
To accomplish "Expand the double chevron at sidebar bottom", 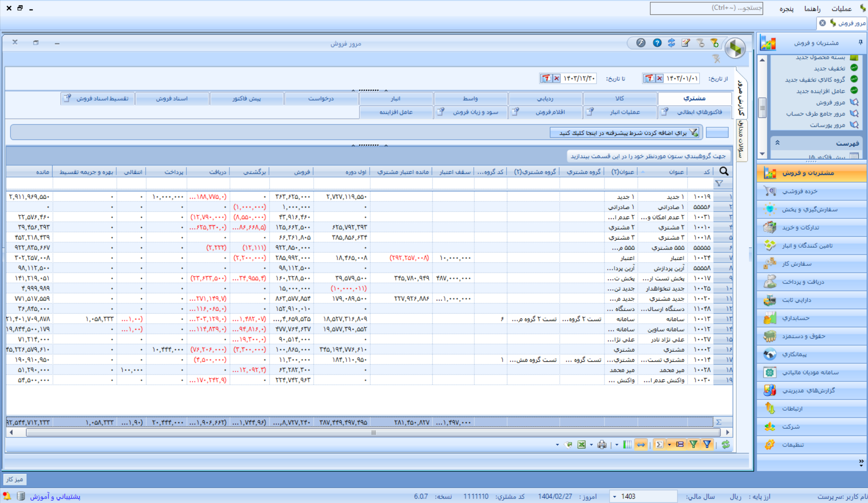I will pos(861,462).
